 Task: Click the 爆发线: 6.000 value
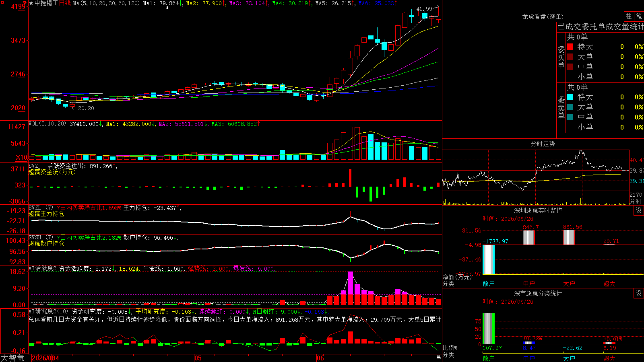254,269
